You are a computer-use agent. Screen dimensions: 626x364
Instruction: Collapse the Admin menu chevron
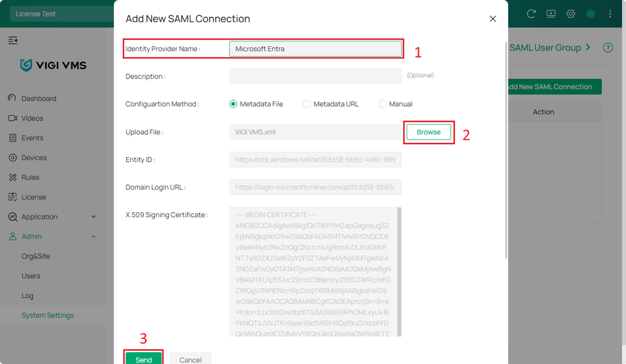coord(93,236)
